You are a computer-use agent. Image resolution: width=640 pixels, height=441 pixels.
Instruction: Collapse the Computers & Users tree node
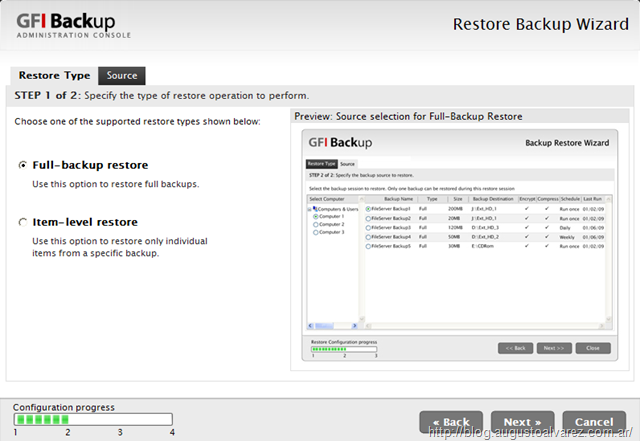[x=310, y=208]
